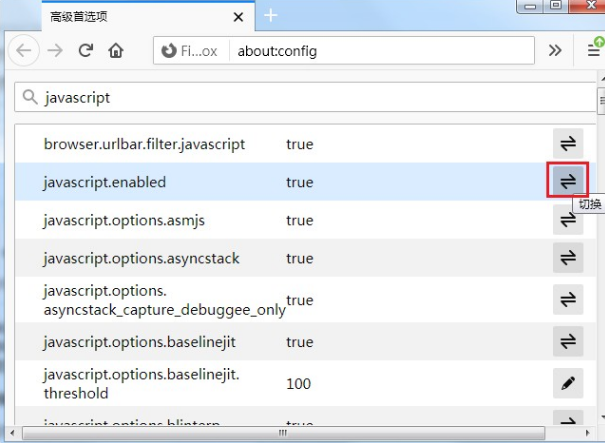Toggle asyncstack_capture_debuggee_only preference
Image resolution: width=605 pixels, height=443 pixels.
click(568, 300)
